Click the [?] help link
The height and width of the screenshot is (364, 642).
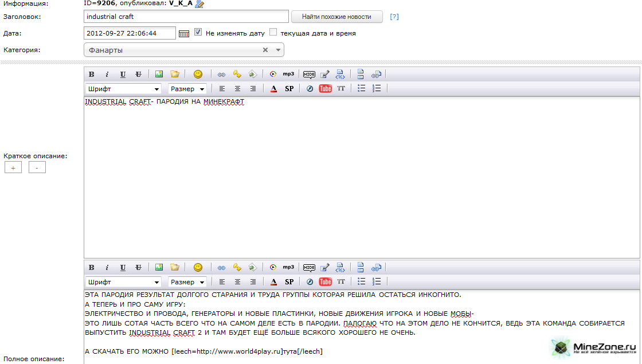[x=394, y=17]
